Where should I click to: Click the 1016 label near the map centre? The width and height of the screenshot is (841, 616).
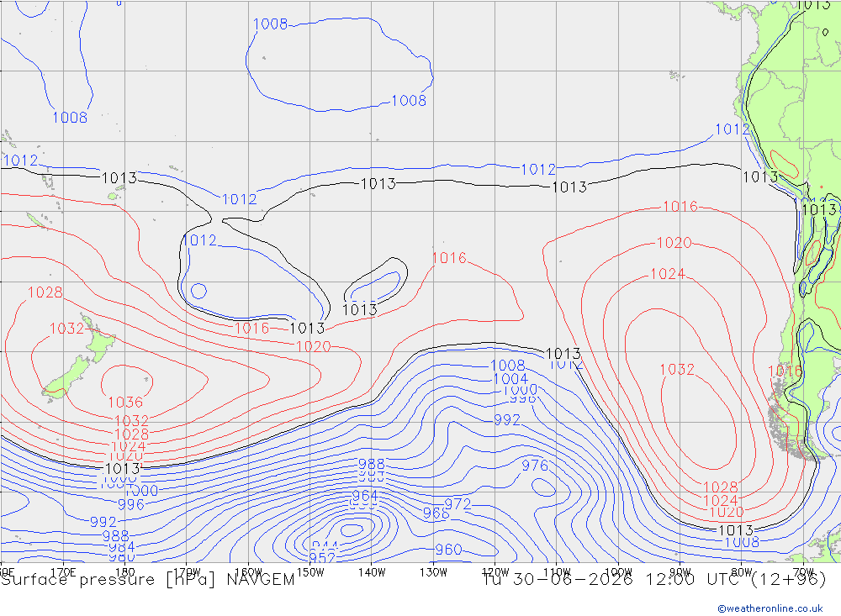449,258
